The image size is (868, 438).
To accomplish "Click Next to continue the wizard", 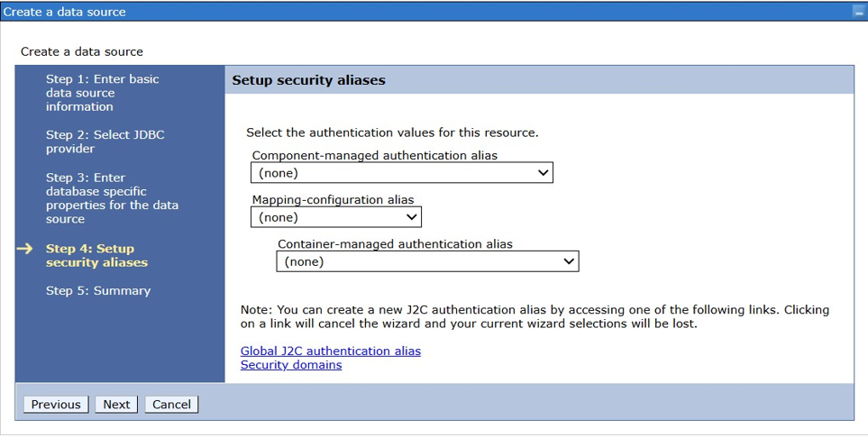I will coord(116,405).
